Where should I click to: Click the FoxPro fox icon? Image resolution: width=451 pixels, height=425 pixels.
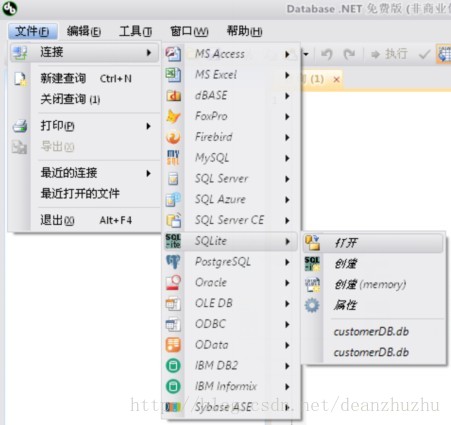[x=173, y=116]
